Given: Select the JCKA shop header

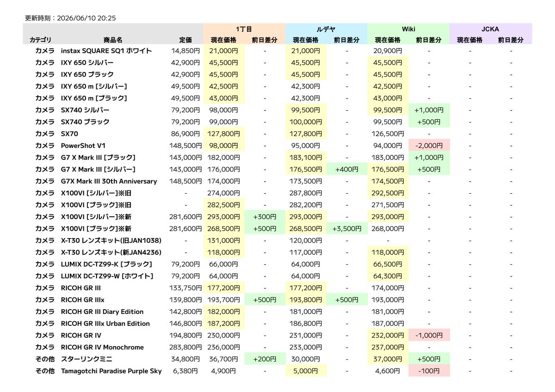Looking at the screenshot, I should click(x=491, y=29).
